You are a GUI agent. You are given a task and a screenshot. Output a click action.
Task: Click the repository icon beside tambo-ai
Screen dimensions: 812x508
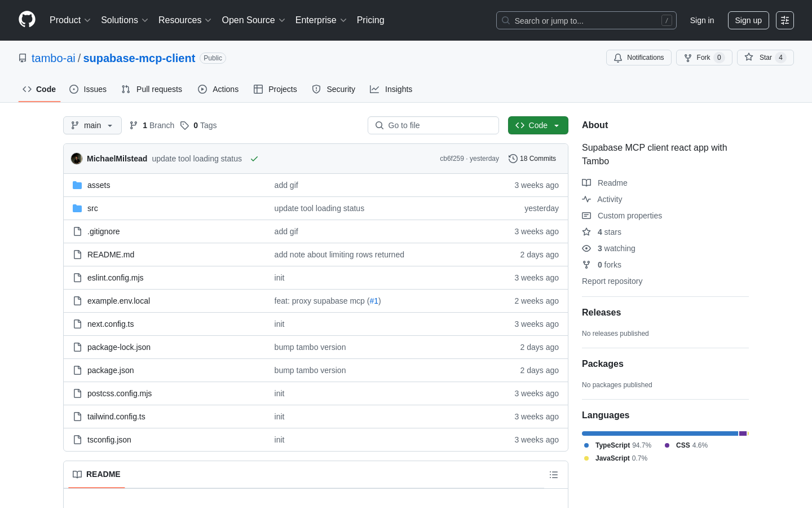tap(23, 58)
